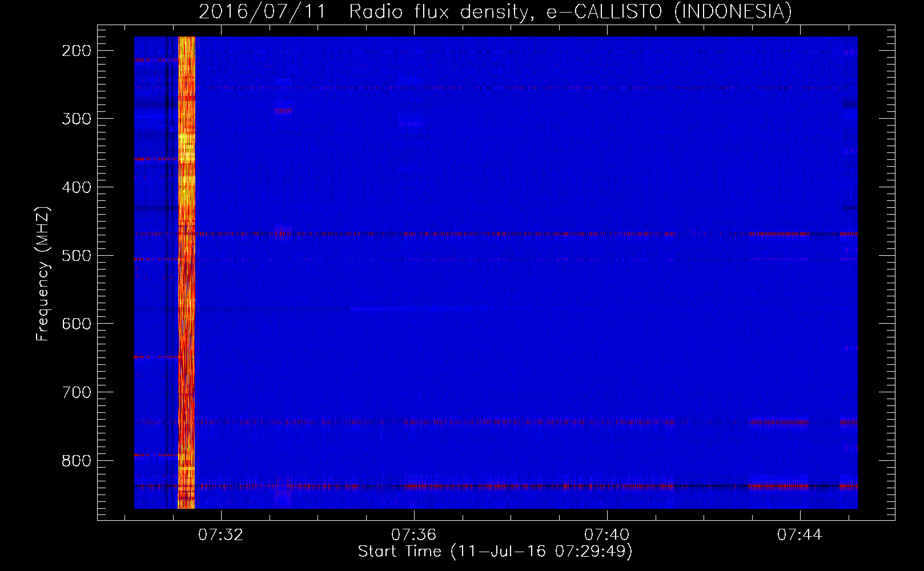924x571 pixels.
Task: Click the "Start Time (11-Jul-16 07:29:49)" label
Action: [x=495, y=552]
